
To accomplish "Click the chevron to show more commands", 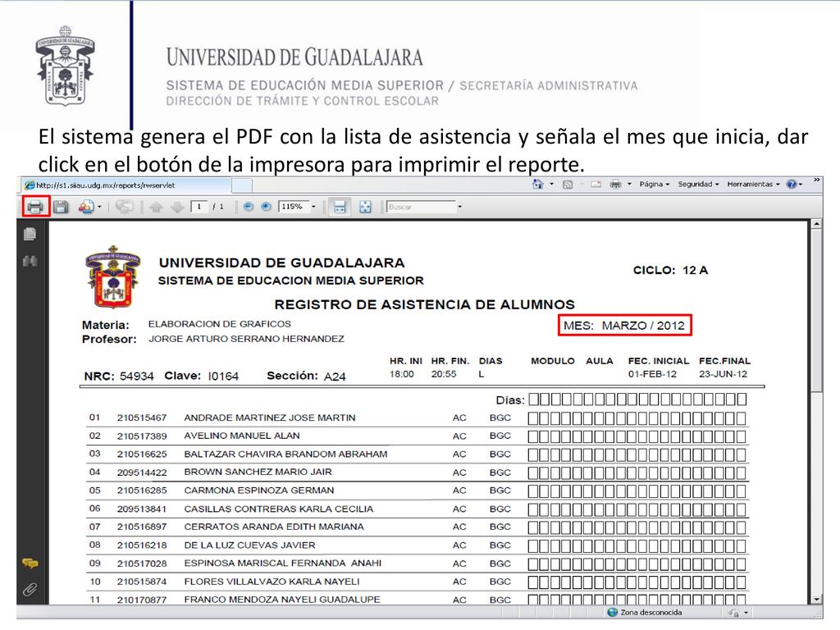I will point(816,180).
